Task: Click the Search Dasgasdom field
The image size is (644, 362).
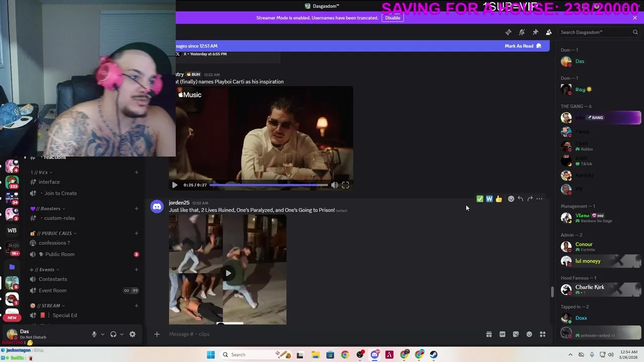Action: 599,32
